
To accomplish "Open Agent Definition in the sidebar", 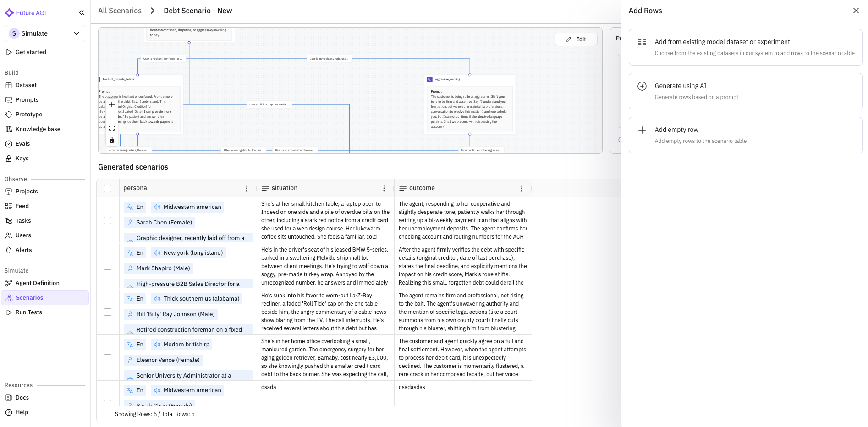I will [38, 283].
